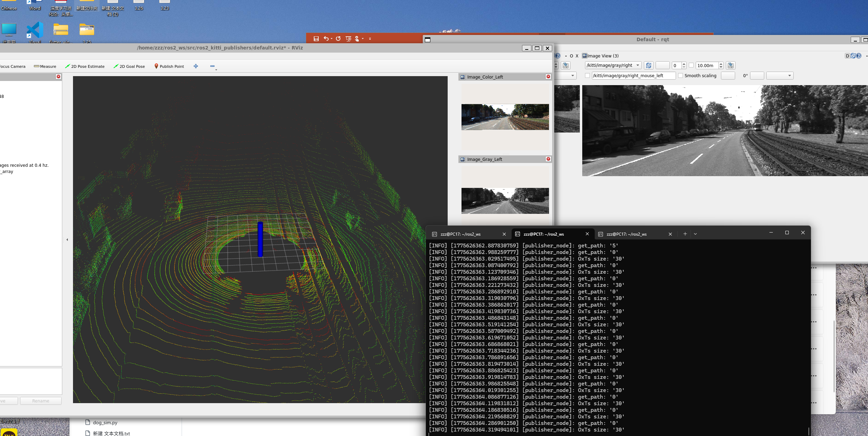This screenshot has height=436, width=868.
Task: Click the blue minus remove-tool icon in RViz
Action: click(x=212, y=66)
